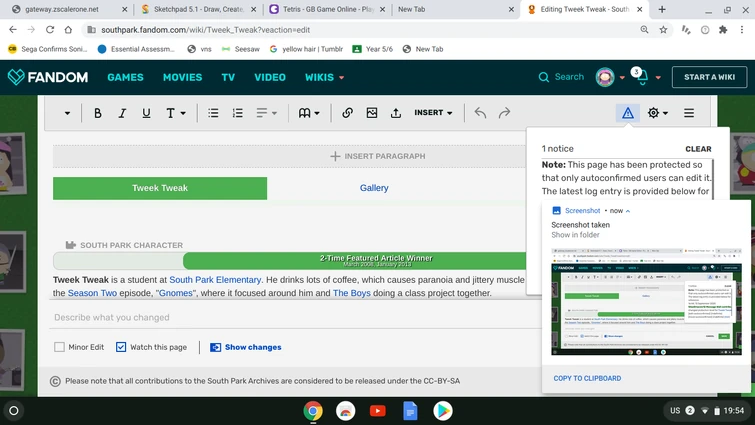Open the editor settings gear dropdown
Image resolution: width=755 pixels, height=425 pixels.
658,113
